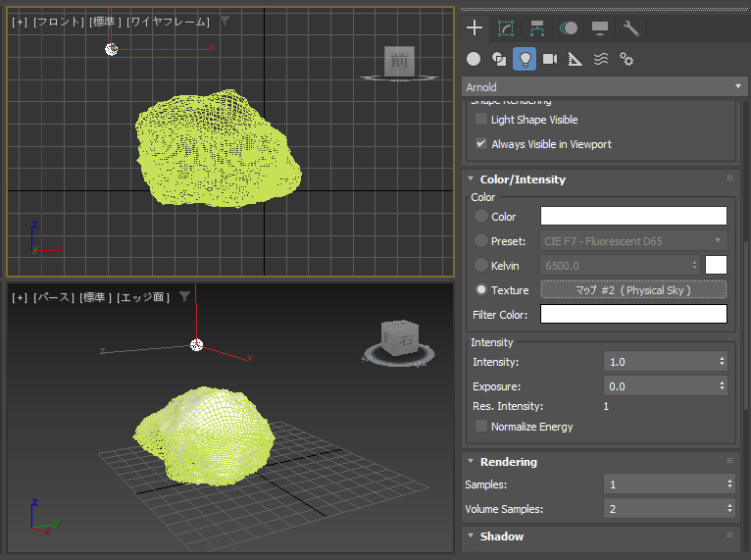Select the Geometry category icon
Image resolution: width=751 pixels, height=560 pixels.
[x=474, y=59]
